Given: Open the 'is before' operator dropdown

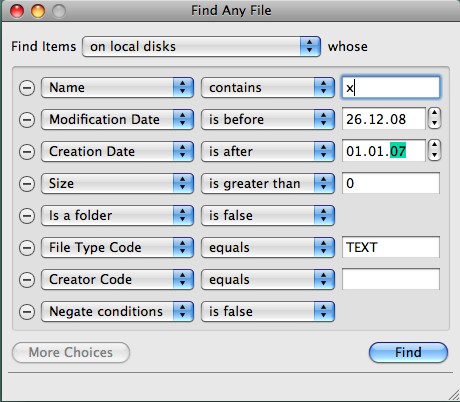Looking at the screenshot, I should (x=268, y=120).
